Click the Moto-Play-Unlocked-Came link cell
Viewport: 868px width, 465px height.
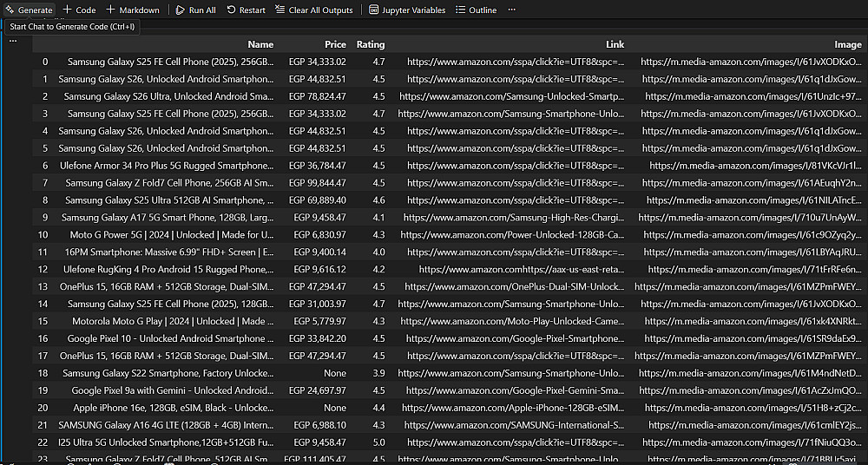(512, 321)
